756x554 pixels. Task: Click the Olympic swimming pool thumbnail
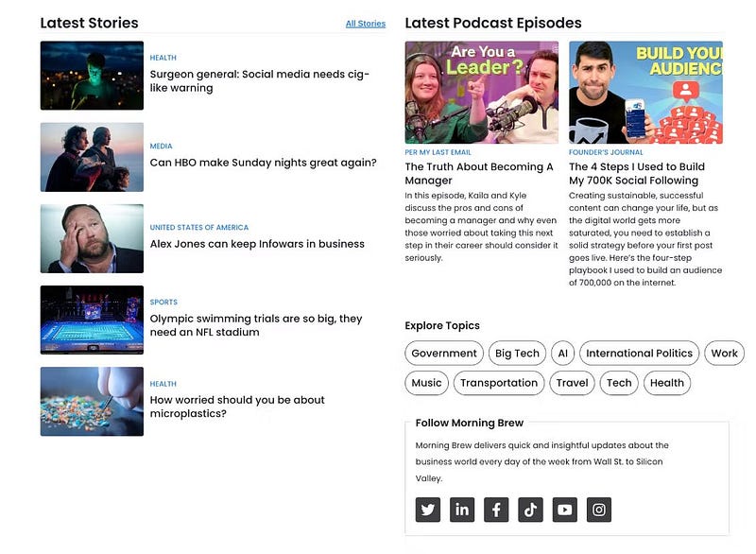click(x=92, y=320)
